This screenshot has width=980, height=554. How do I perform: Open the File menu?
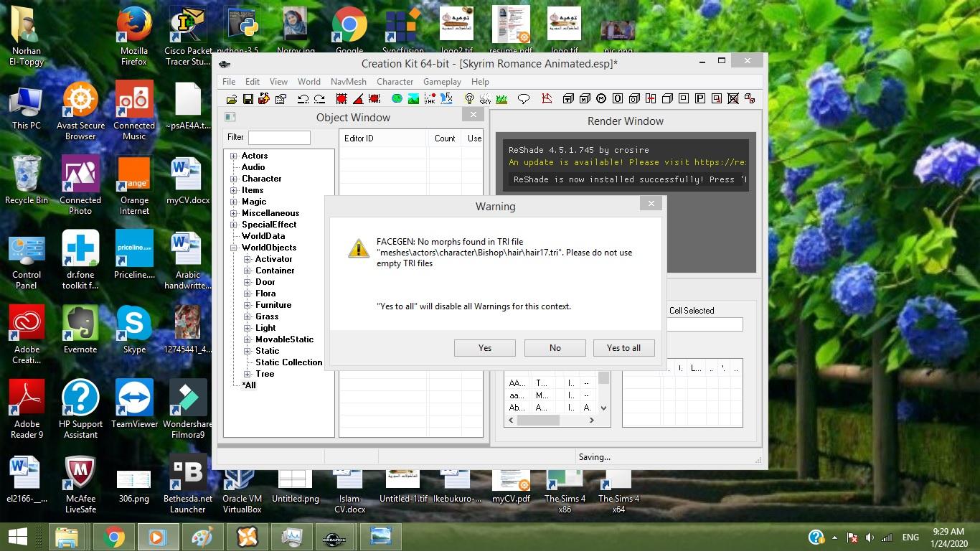pyautogui.click(x=229, y=82)
